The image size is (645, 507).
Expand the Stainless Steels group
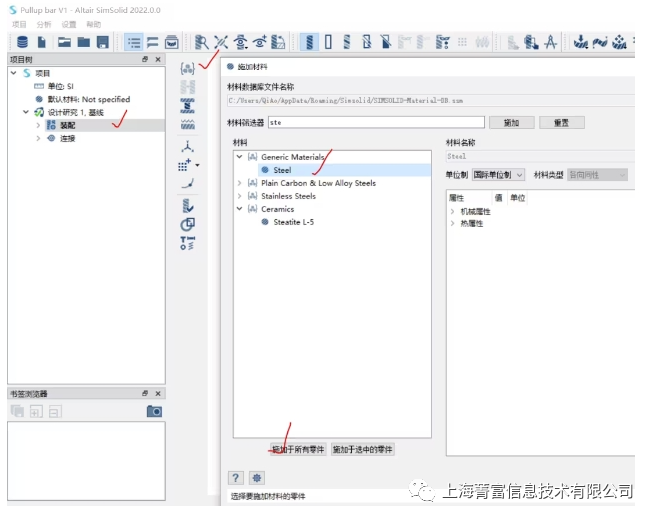239,196
